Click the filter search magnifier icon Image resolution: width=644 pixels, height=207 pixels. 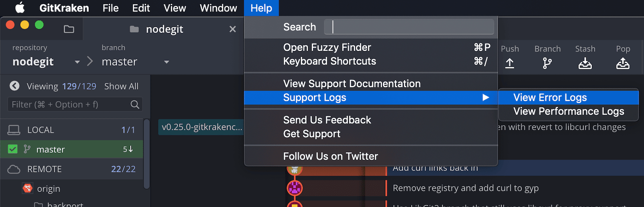point(135,105)
